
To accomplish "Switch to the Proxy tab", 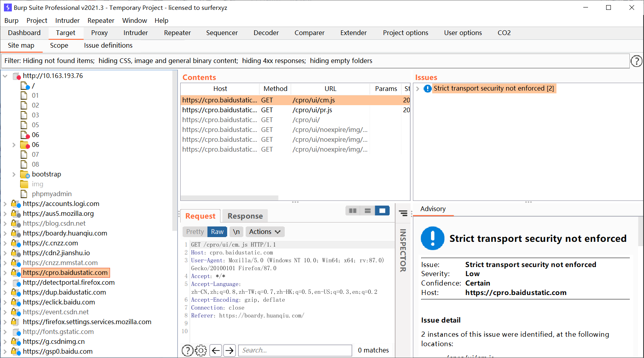I will [99, 33].
